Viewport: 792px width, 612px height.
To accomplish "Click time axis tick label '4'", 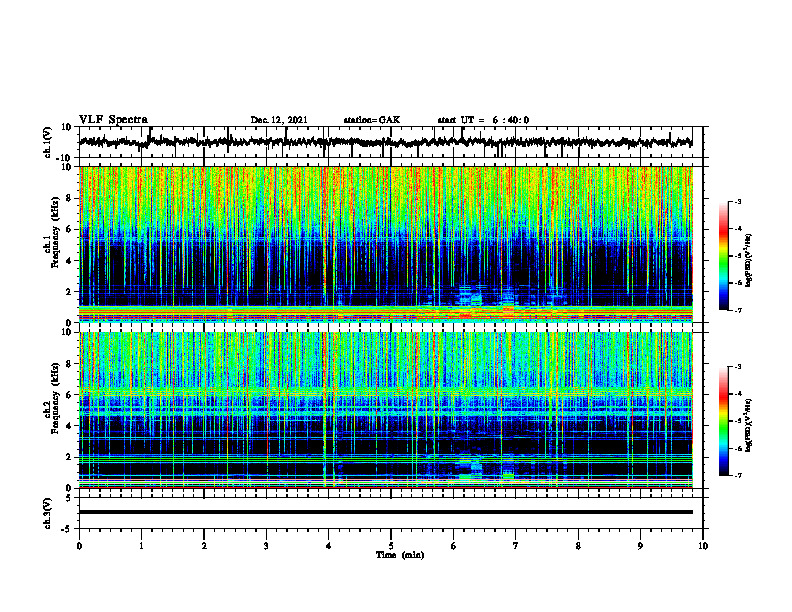I will pyautogui.click(x=329, y=546).
